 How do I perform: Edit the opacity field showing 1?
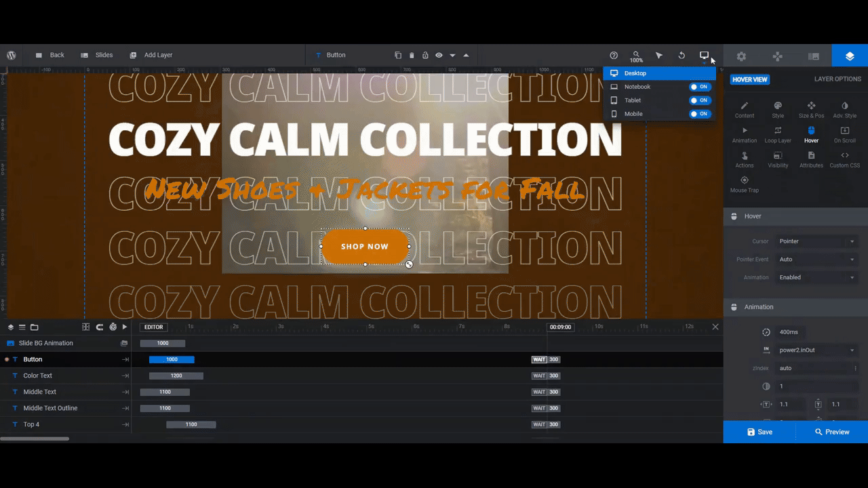816,386
